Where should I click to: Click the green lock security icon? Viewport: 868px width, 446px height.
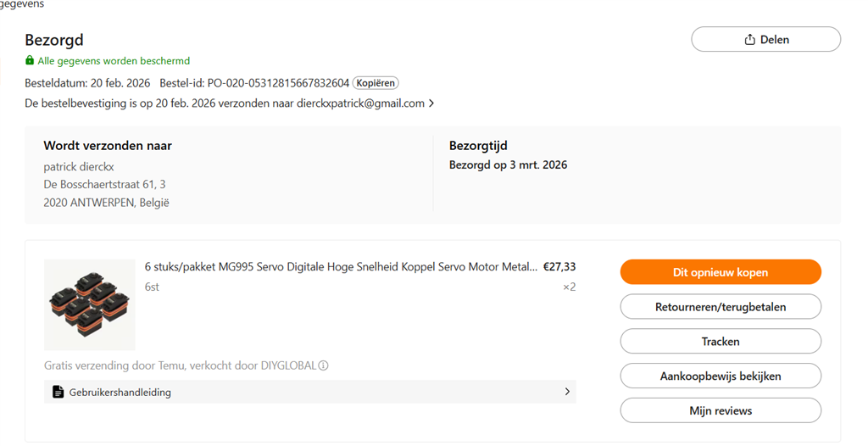point(30,61)
